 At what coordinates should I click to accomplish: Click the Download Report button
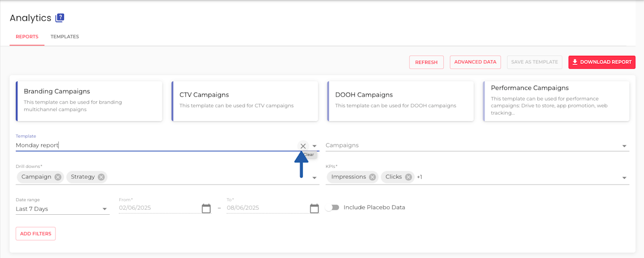tap(601, 62)
